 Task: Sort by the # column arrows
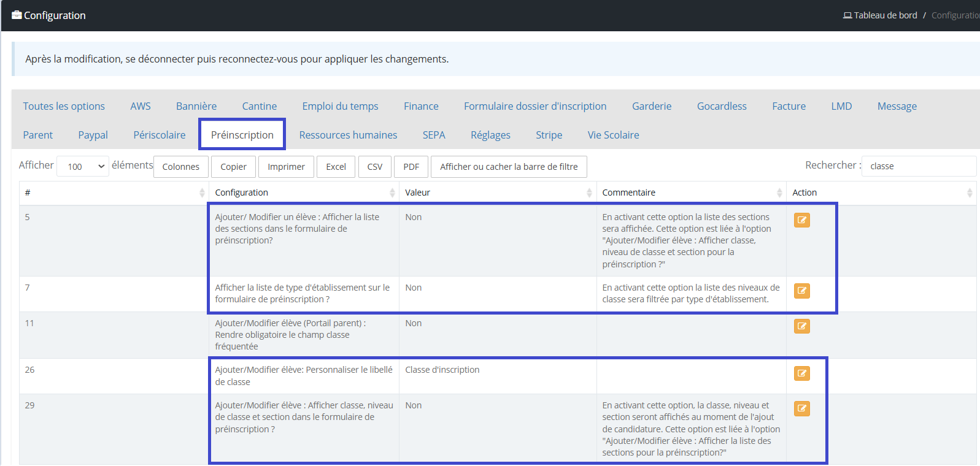point(202,193)
